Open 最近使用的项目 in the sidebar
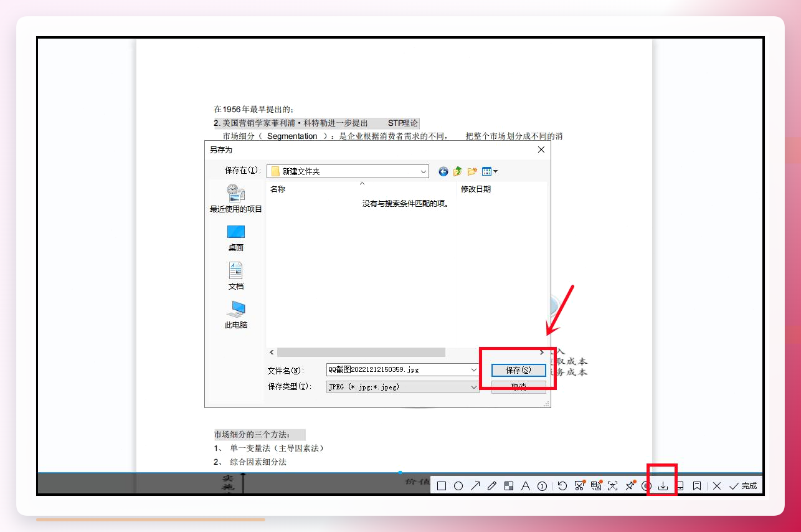The height and width of the screenshot is (532, 801). pyautogui.click(x=236, y=199)
